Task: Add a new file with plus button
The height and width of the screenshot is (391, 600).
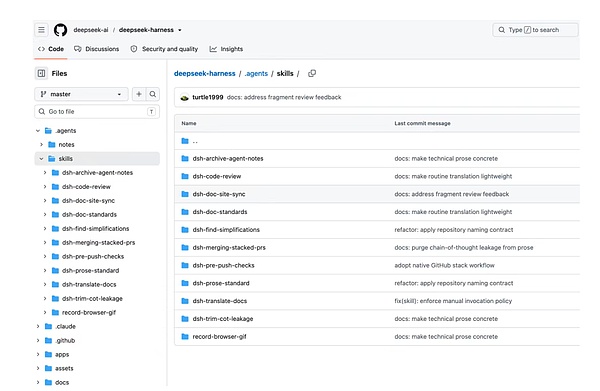Action: [x=139, y=94]
